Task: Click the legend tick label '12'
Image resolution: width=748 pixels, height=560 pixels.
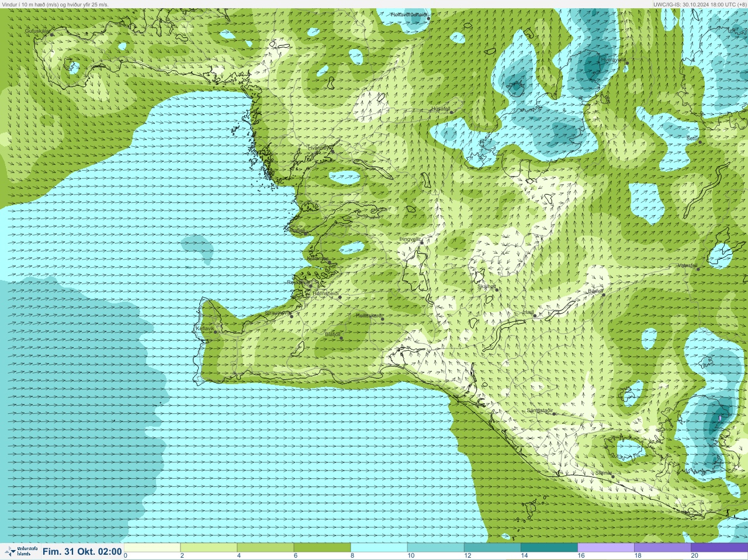Action: tap(467, 556)
